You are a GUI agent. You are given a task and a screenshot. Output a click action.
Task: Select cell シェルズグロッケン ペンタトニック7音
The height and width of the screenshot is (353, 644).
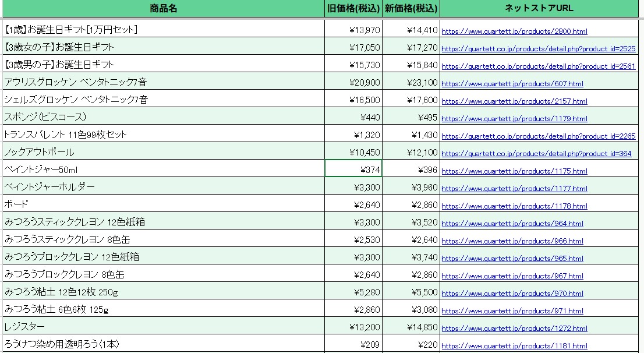point(164,99)
